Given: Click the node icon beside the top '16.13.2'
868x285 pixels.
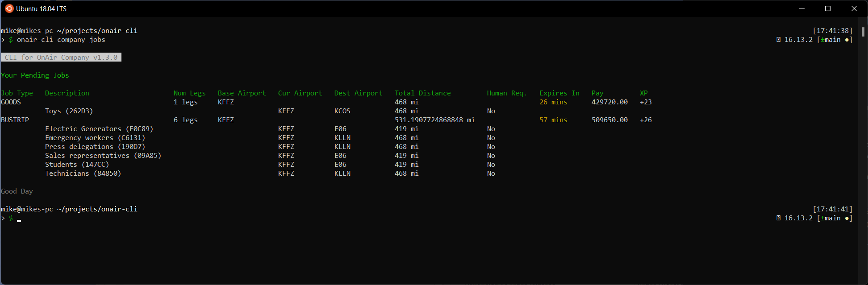Looking at the screenshot, I should pos(779,40).
